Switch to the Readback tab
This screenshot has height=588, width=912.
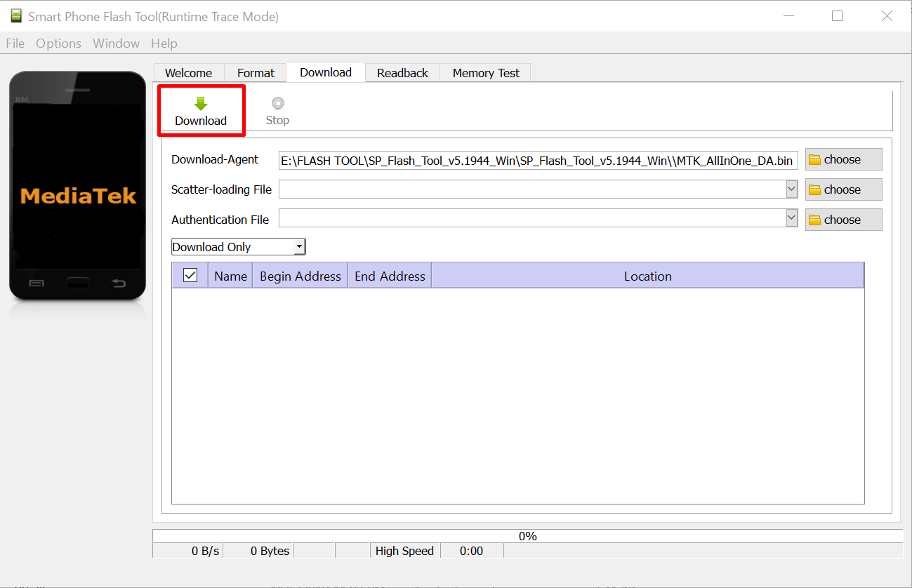coord(402,72)
